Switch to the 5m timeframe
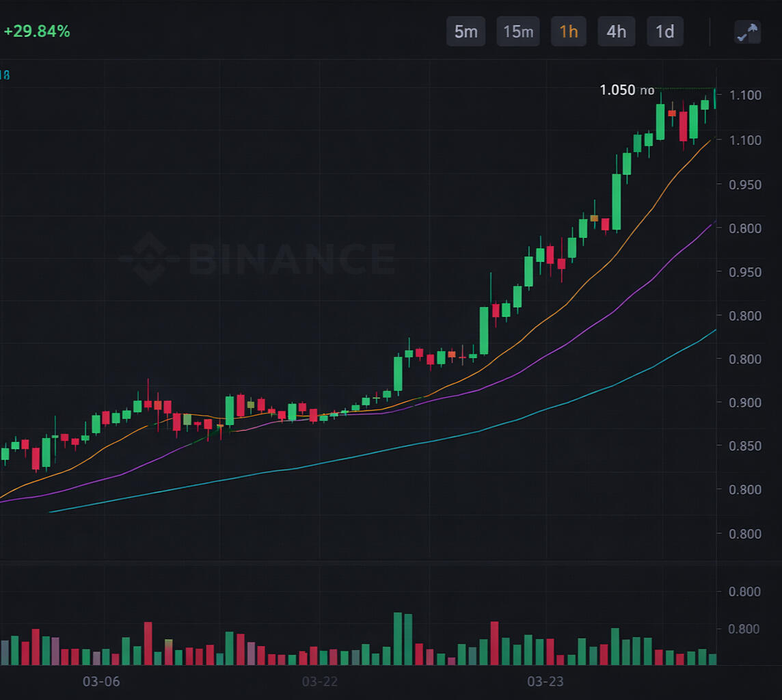This screenshot has height=700, width=782. (x=466, y=32)
